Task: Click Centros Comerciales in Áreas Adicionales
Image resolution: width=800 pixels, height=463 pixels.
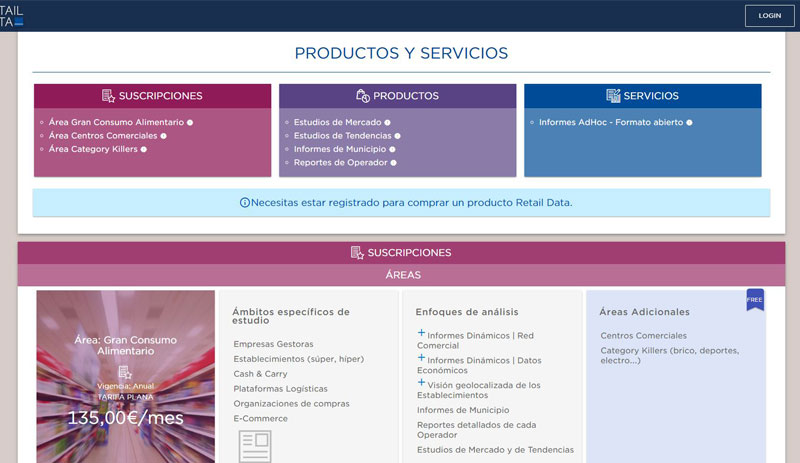Action: (643, 335)
